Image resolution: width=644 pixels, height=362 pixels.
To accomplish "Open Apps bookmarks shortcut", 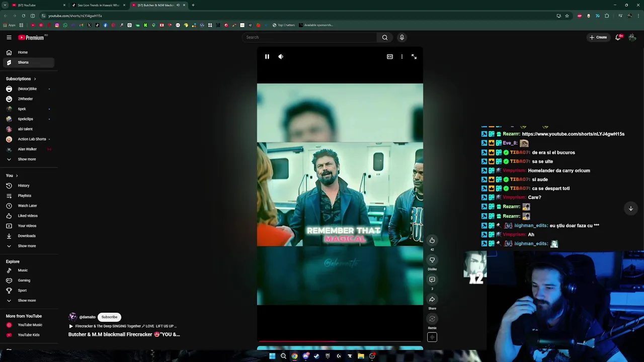I will (9, 25).
